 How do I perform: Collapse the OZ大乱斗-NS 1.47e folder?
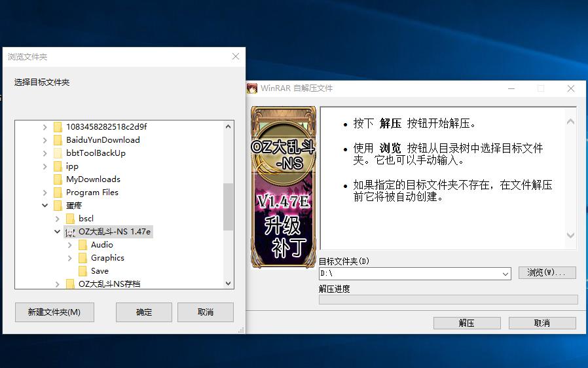58,232
